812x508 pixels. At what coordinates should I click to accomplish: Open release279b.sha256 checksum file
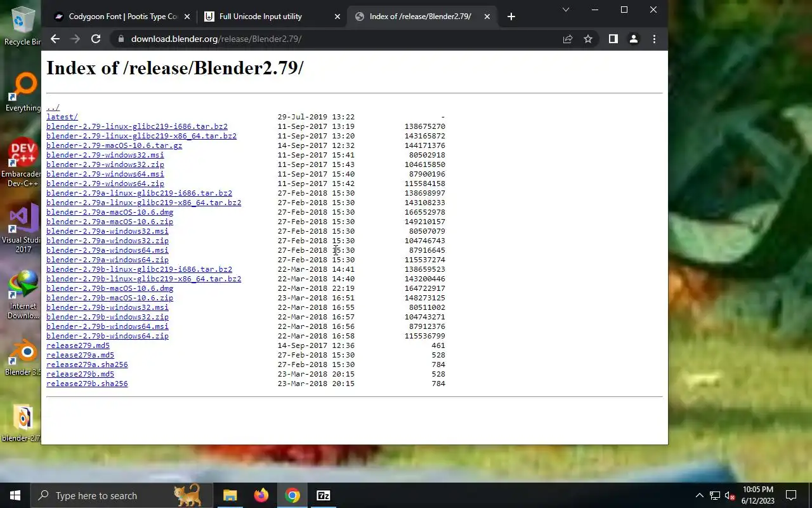(87, 384)
